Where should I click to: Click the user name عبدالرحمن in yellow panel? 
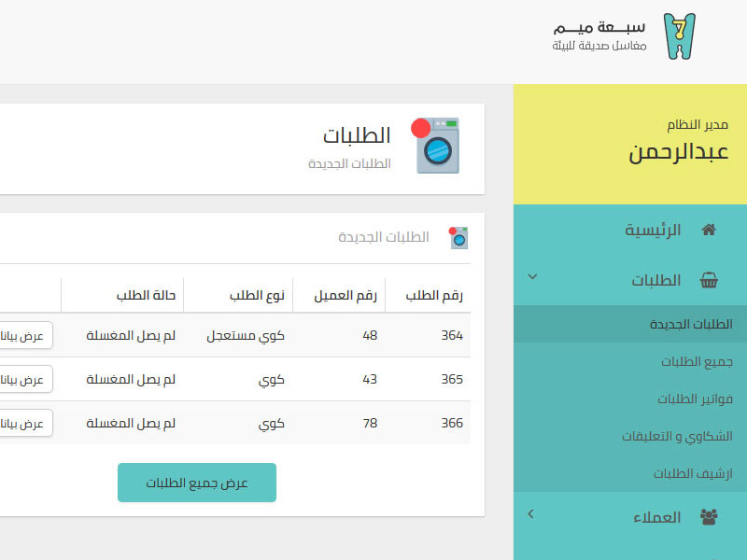coord(679,152)
